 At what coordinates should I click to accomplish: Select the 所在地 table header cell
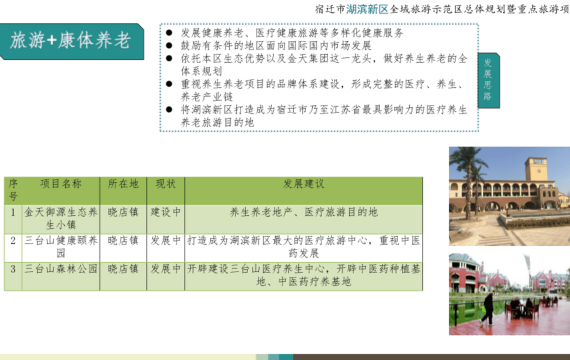(x=123, y=191)
